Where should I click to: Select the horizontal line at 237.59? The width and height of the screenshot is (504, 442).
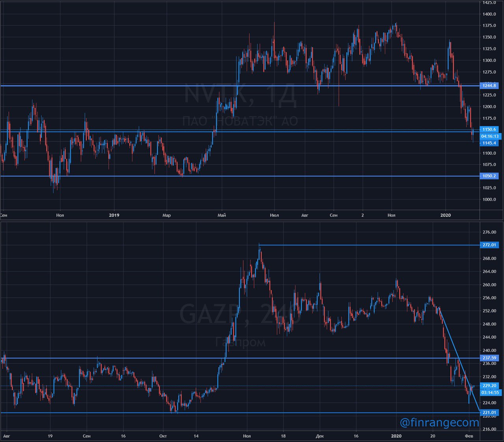pyautogui.click(x=240, y=358)
